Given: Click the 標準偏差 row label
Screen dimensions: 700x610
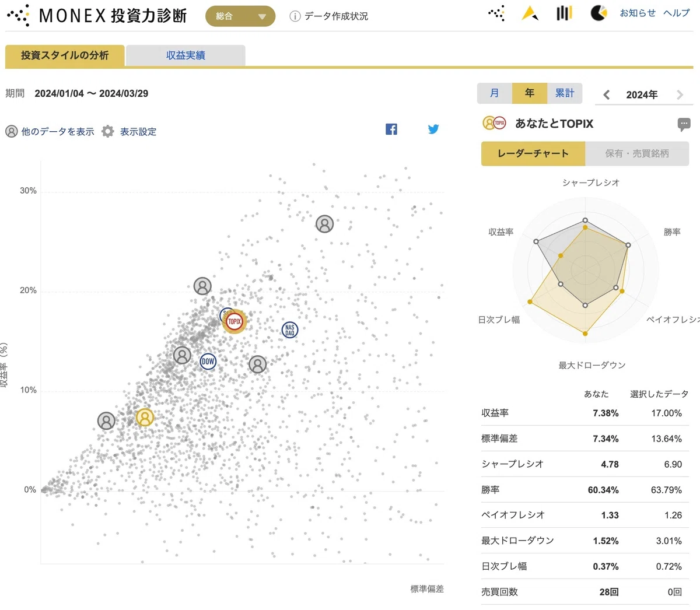Looking at the screenshot, I should pos(499,439).
